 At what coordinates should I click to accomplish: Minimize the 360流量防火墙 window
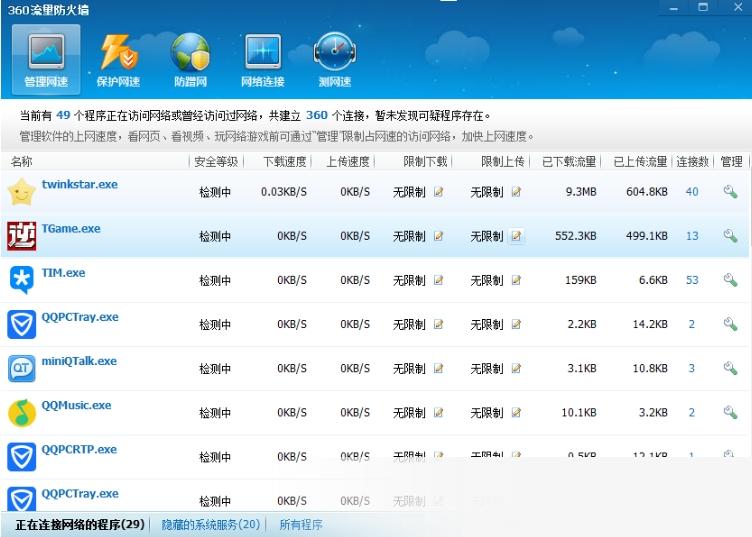674,8
